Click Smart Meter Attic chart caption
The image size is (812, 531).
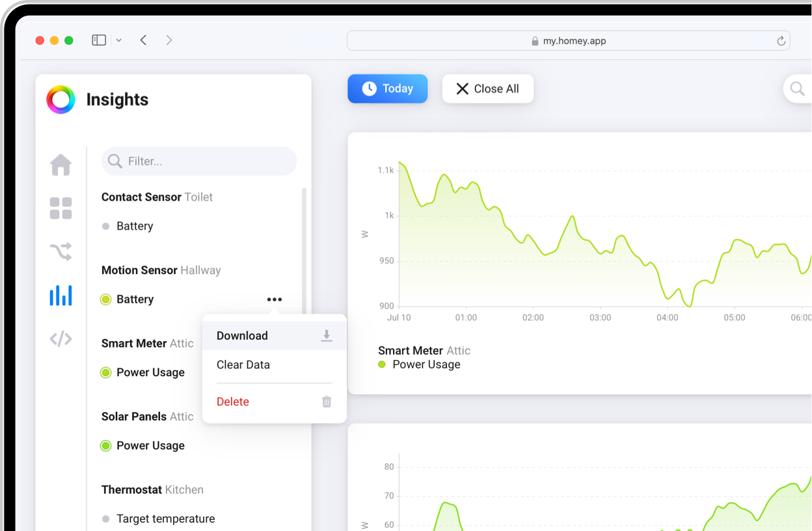pyautogui.click(x=424, y=351)
